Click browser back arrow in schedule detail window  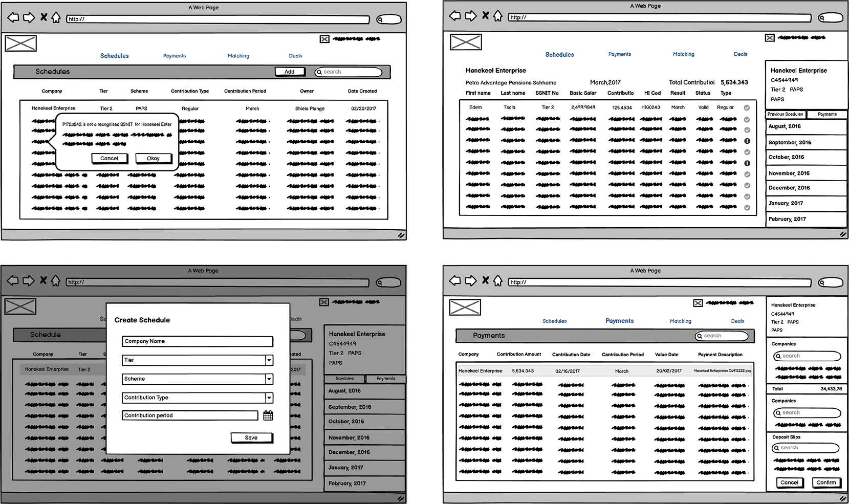(454, 16)
